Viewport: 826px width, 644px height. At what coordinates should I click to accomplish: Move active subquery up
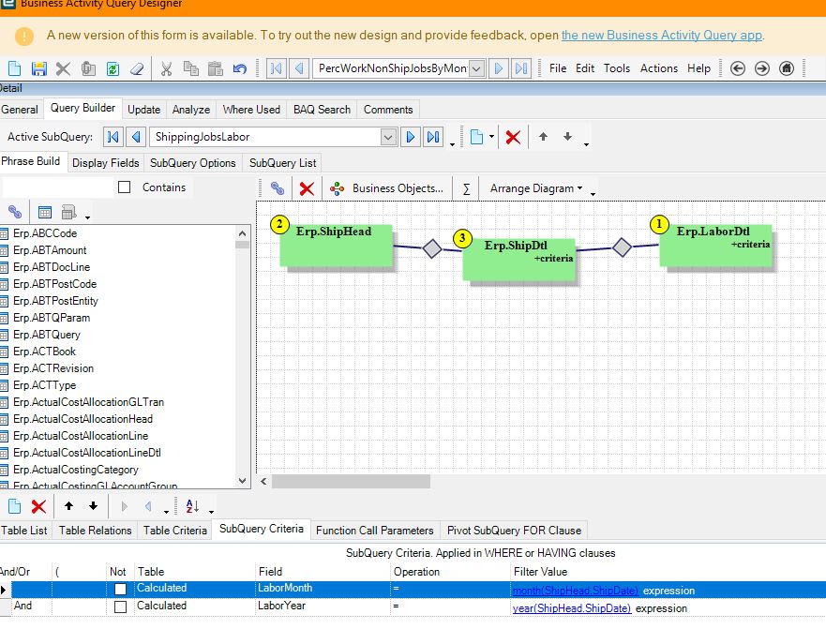(x=543, y=137)
